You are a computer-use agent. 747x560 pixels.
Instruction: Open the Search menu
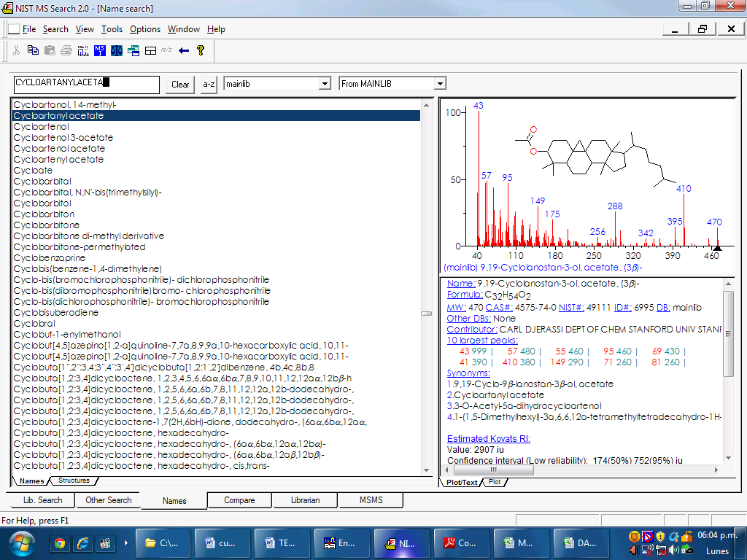point(55,29)
